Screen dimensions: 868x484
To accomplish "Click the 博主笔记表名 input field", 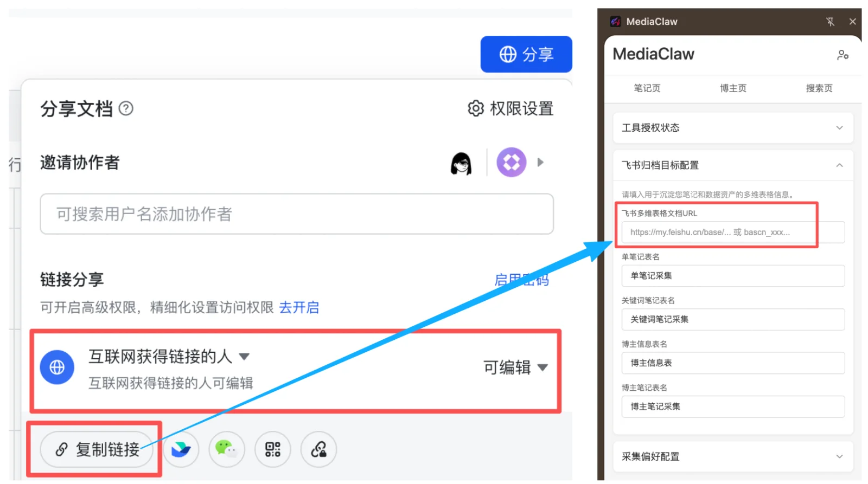I will pyautogui.click(x=733, y=406).
